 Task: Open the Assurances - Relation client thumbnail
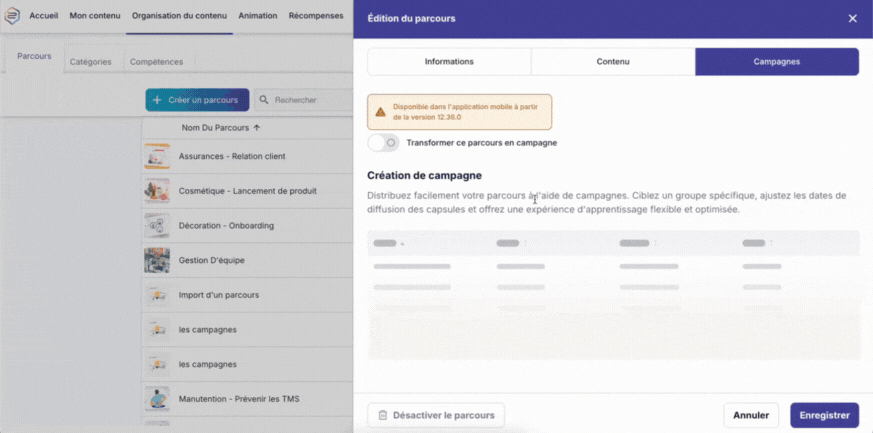tap(157, 156)
